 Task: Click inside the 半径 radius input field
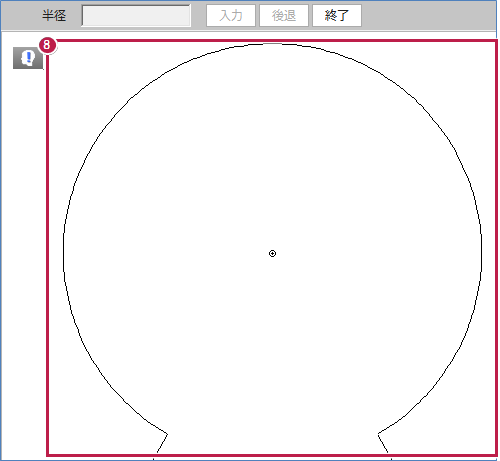tap(136, 15)
